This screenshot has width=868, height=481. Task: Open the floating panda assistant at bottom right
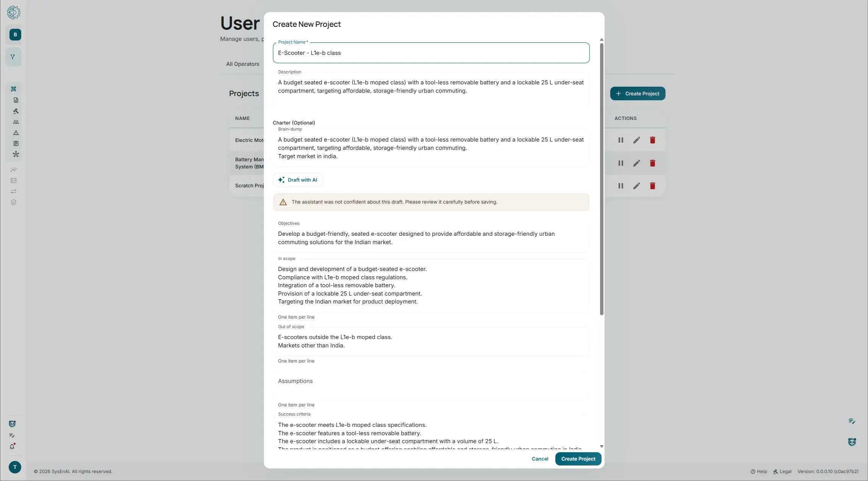click(x=852, y=442)
